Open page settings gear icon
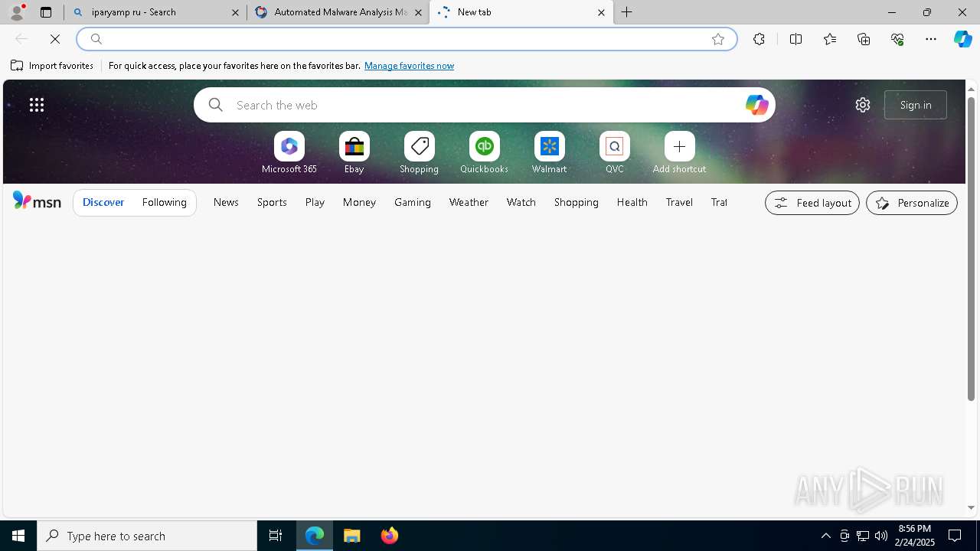Screen dimensions: 980x551 [x=863, y=105]
